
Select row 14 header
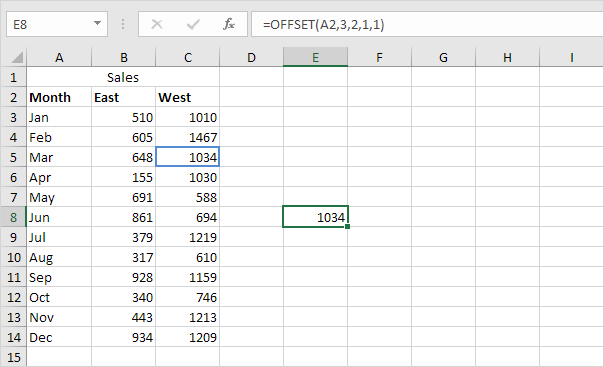(x=13, y=338)
